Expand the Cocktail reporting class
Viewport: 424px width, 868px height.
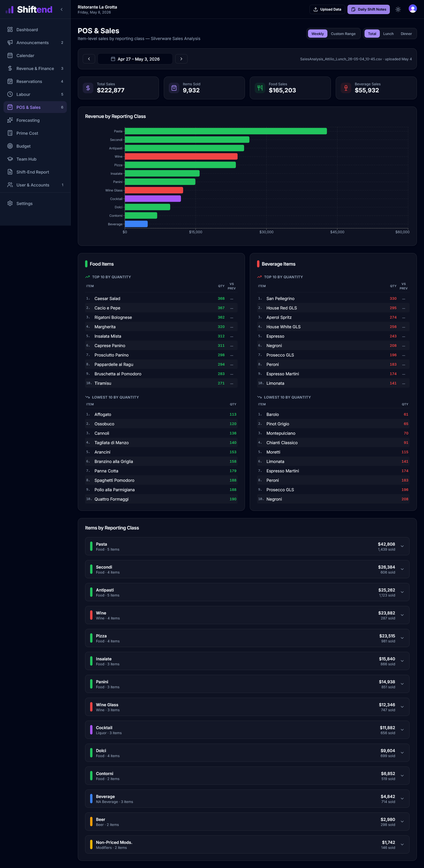click(247, 730)
